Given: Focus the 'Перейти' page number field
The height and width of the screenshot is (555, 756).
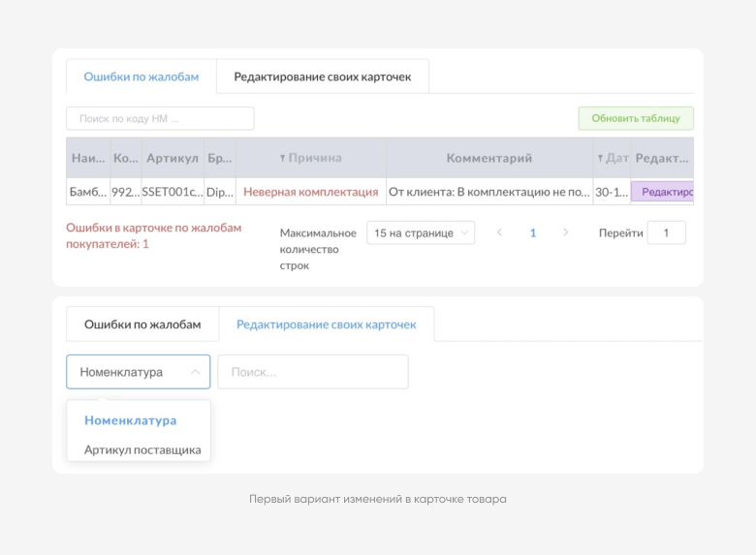Looking at the screenshot, I should (x=666, y=232).
